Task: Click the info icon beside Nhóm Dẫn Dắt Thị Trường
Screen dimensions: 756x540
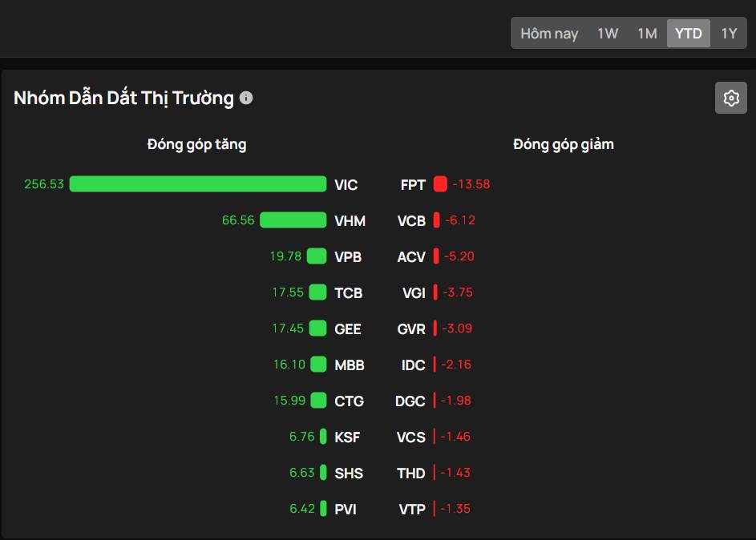Action: 246,98
